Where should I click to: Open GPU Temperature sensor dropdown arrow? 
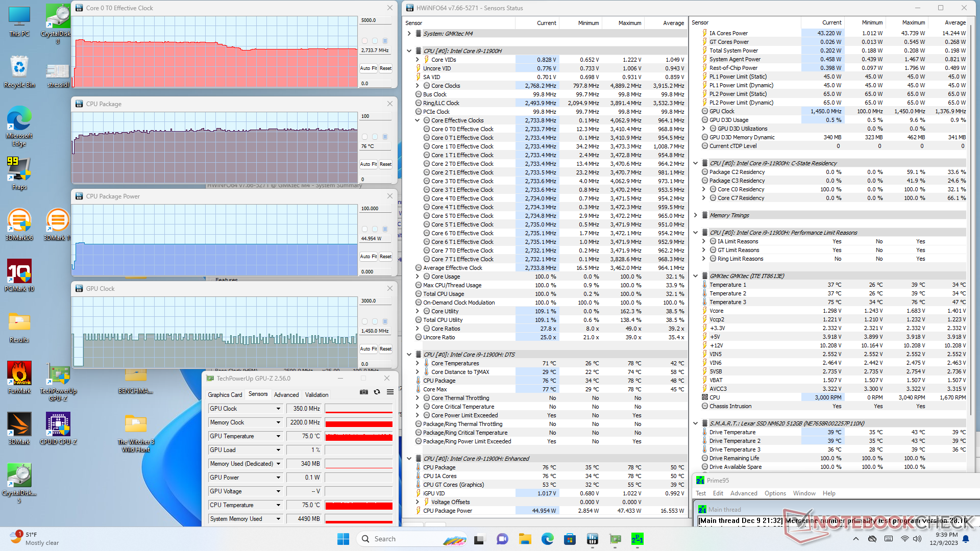pyautogui.click(x=278, y=436)
